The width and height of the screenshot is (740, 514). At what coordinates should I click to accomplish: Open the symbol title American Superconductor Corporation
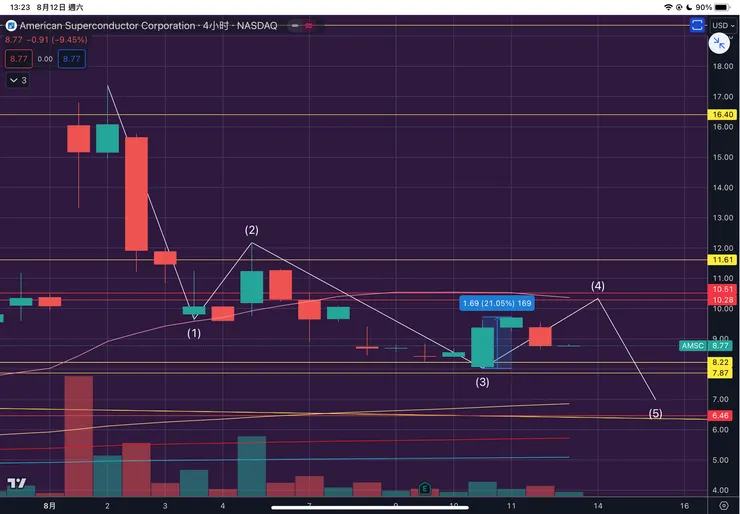pyautogui.click(x=107, y=25)
